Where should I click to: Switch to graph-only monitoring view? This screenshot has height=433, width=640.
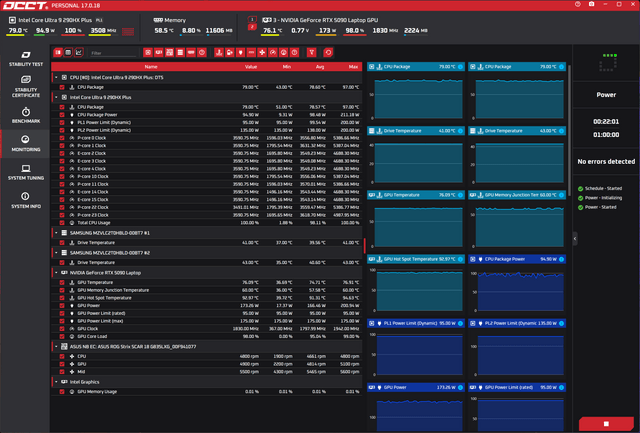point(79,53)
